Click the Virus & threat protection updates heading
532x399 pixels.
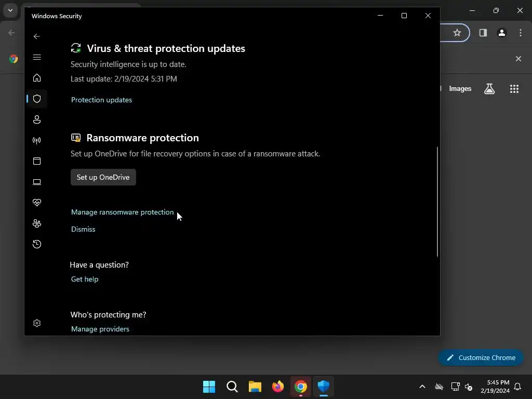tap(166, 48)
